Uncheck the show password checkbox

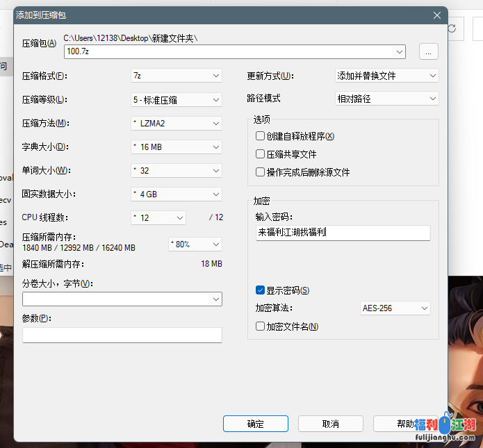pos(261,290)
